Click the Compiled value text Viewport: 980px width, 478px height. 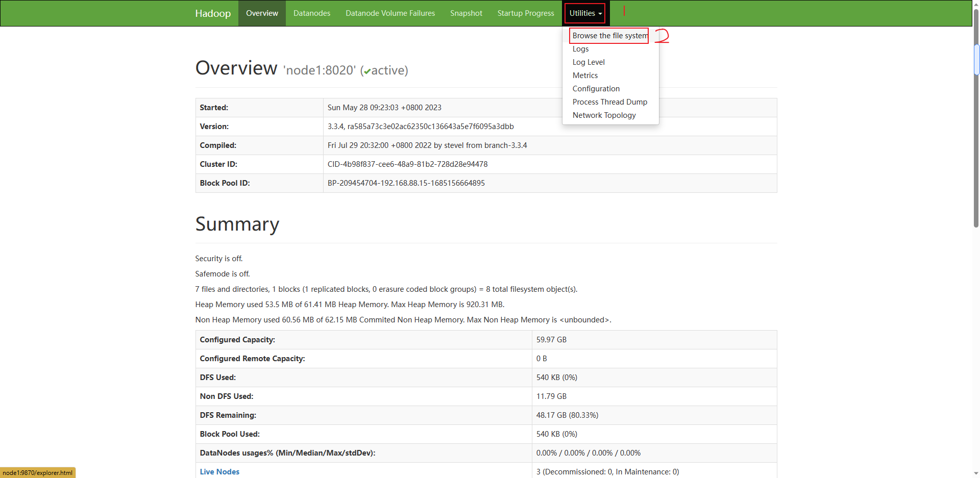click(427, 145)
